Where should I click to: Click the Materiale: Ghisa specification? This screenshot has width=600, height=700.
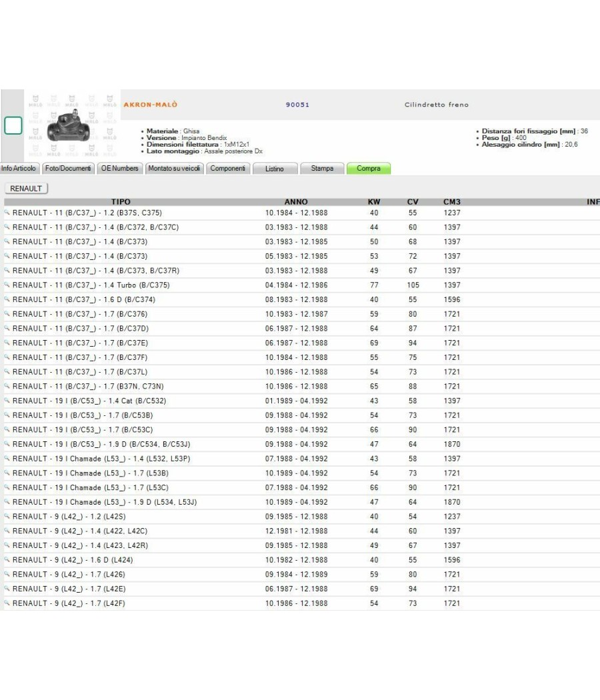coord(173,131)
